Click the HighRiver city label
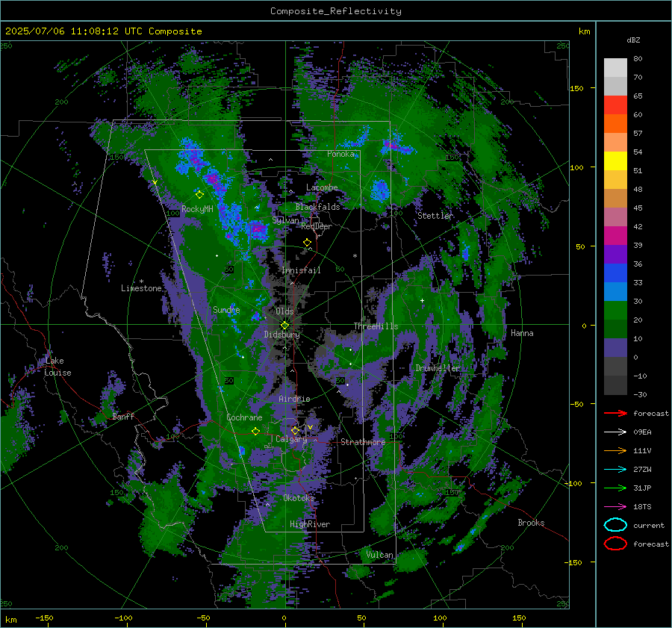This screenshot has width=672, height=628. (x=310, y=524)
